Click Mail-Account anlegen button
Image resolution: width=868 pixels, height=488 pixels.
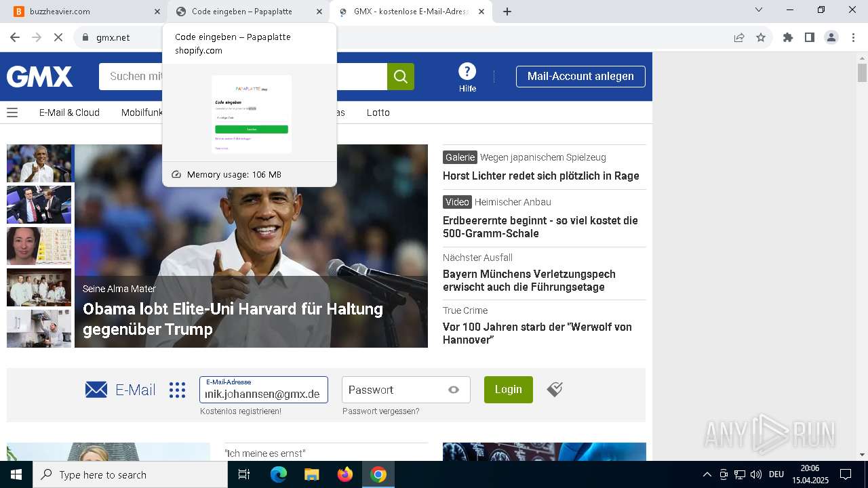coord(580,77)
